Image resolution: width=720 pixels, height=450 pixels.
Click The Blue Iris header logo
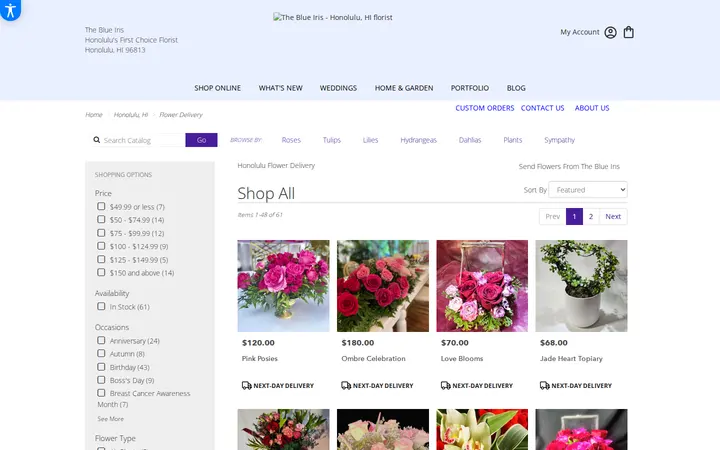(x=333, y=17)
